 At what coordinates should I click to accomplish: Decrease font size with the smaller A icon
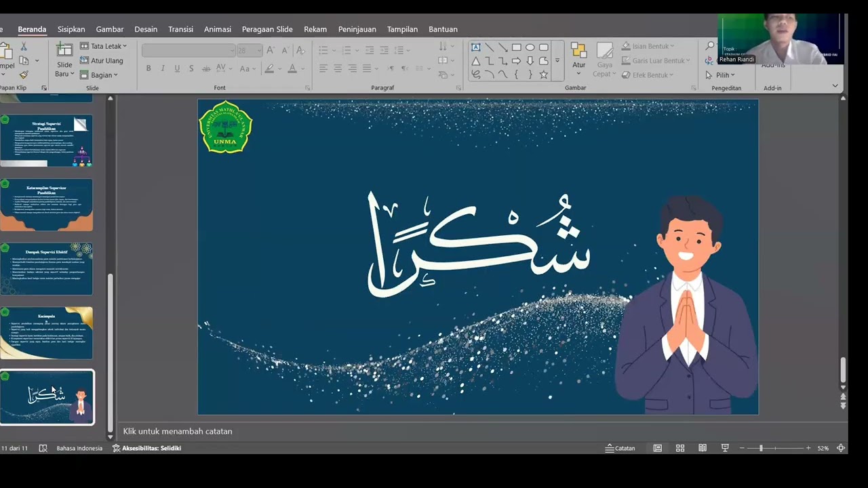(284, 50)
